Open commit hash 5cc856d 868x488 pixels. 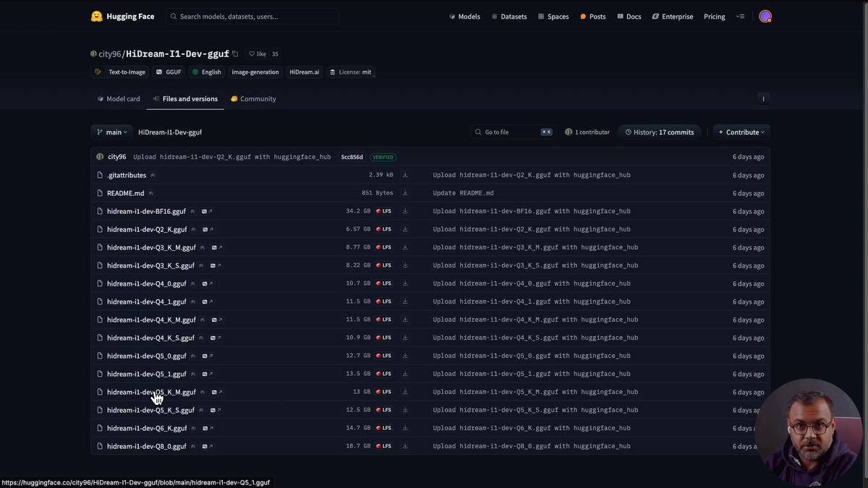352,157
